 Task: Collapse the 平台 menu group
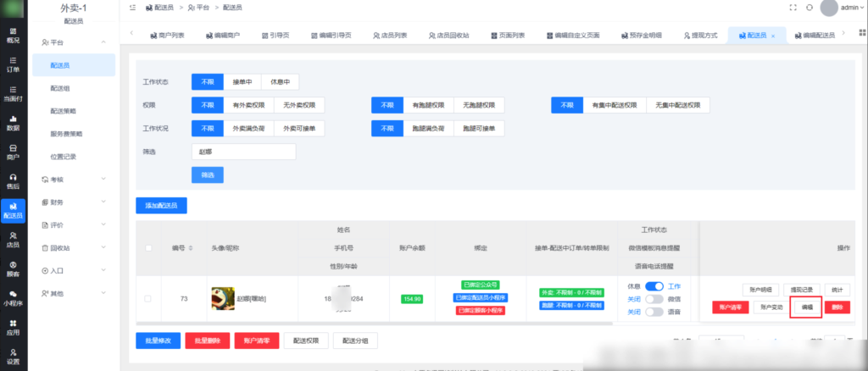click(x=75, y=42)
